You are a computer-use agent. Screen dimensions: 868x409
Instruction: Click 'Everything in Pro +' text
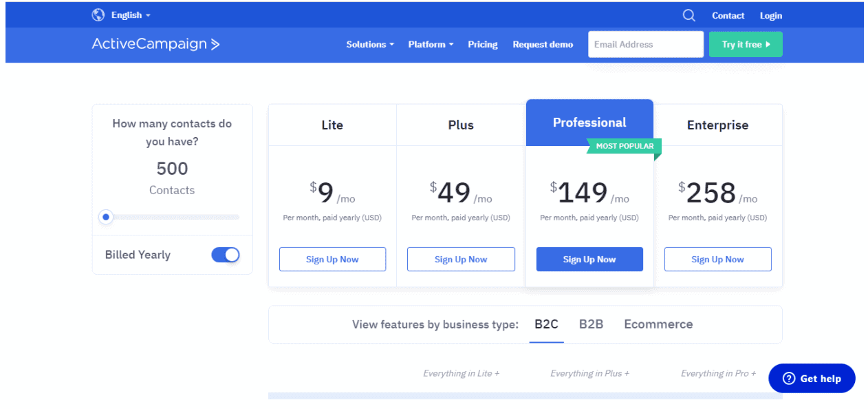[718, 373]
